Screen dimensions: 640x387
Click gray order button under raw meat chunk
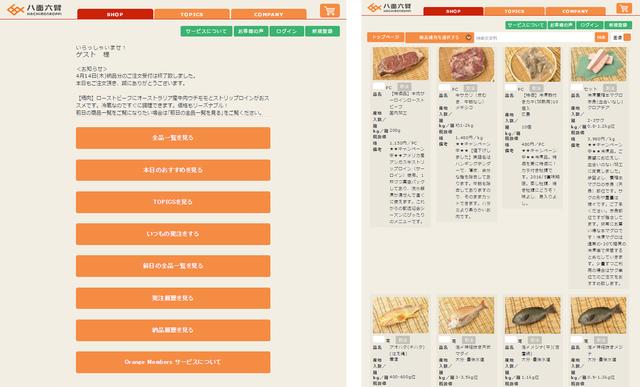pyautogui.click(x=470, y=88)
